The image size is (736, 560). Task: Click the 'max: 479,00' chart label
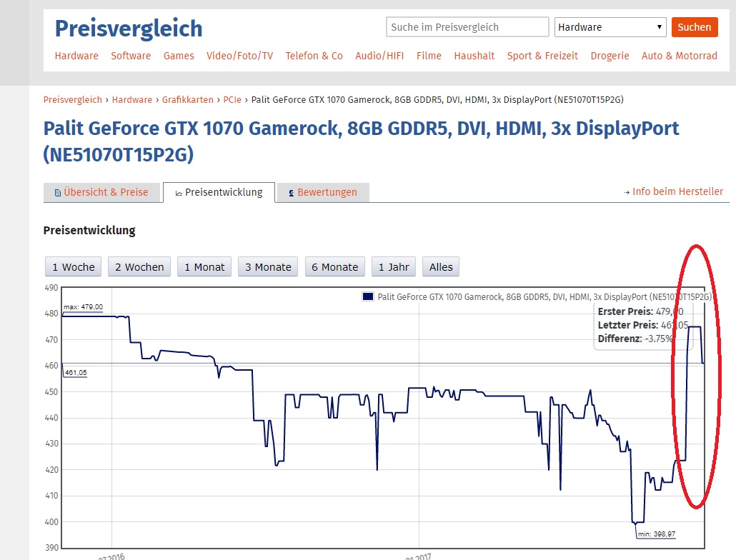pos(83,307)
